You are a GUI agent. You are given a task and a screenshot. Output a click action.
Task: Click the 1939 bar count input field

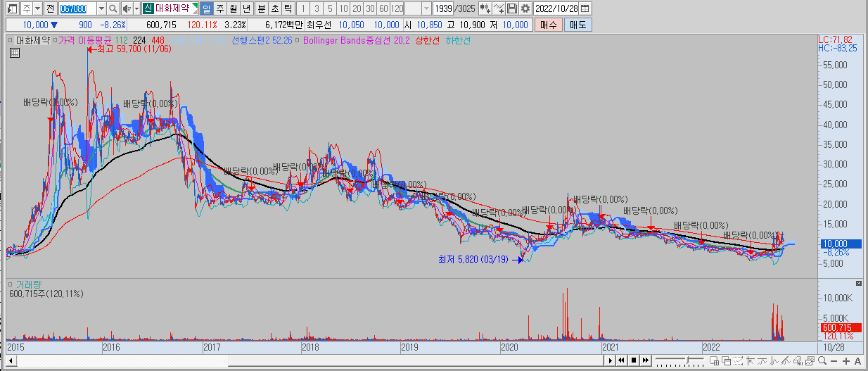pos(443,8)
